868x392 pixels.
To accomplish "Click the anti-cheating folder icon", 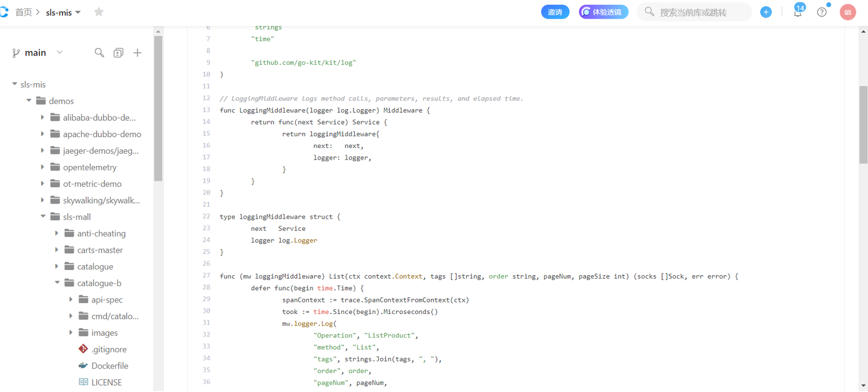I will pos(69,234).
